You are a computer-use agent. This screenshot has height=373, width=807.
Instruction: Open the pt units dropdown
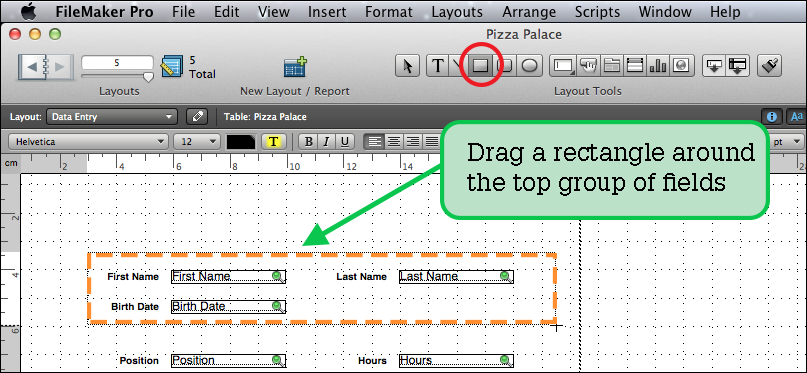tap(787, 141)
